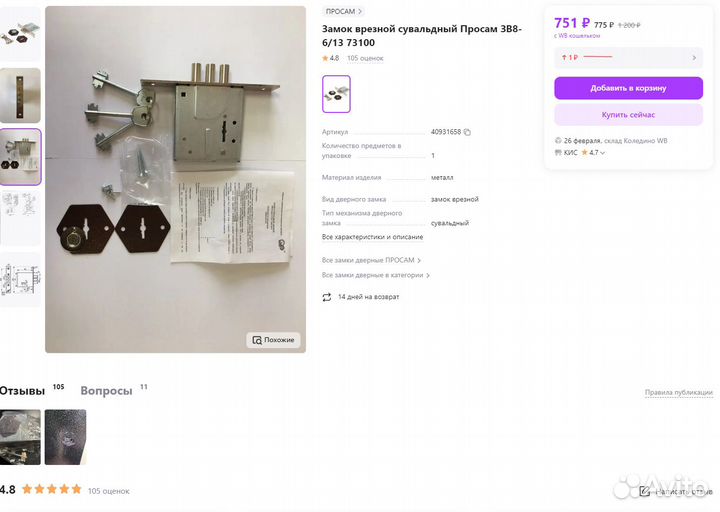Click the return policy arrows icon

(x=326, y=297)
